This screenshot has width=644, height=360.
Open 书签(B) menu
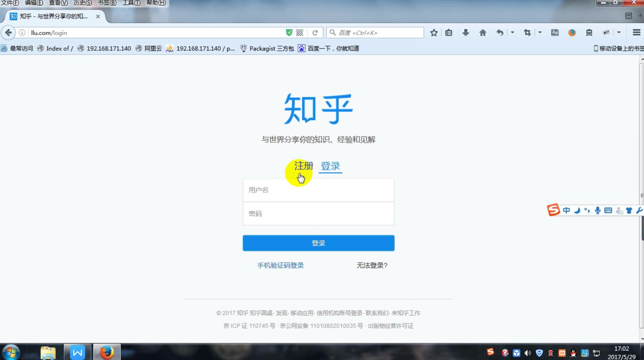coord(107,3)
